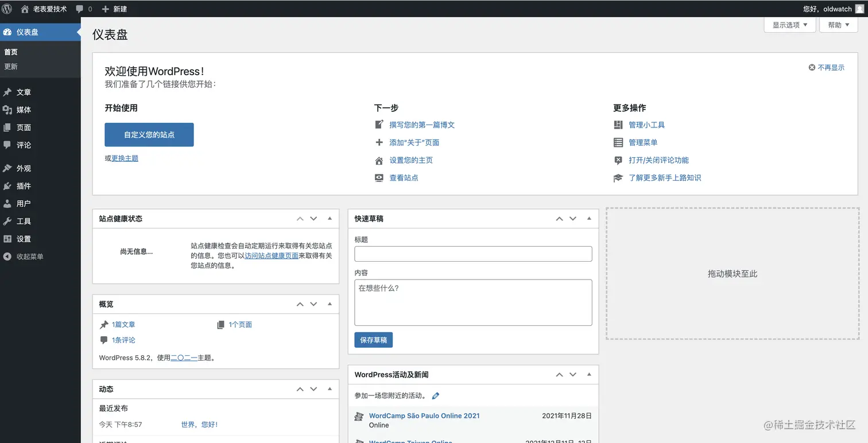Image resolution: width=868 pixels, height=443 pixels.
Task: Click the comment-off icon beside 打开/关闭评论功能
Action: [x=618, y=160]
